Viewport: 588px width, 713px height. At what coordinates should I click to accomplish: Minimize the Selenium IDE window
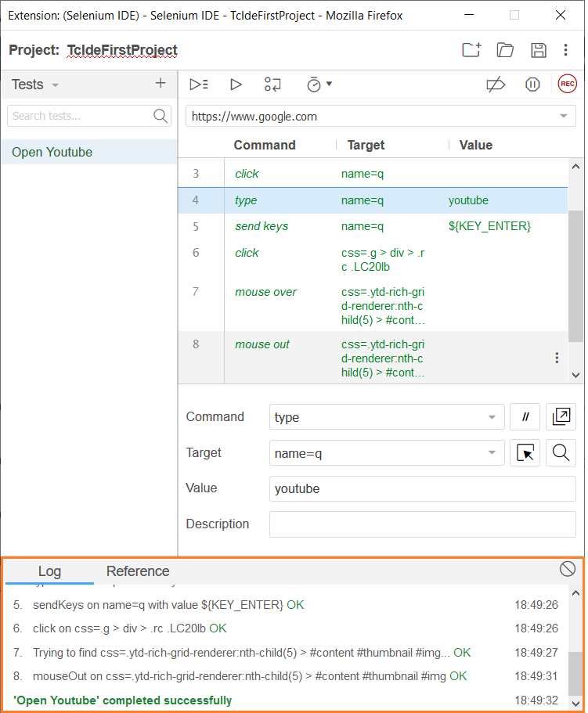pyautogui.click(x=469, y=15)
